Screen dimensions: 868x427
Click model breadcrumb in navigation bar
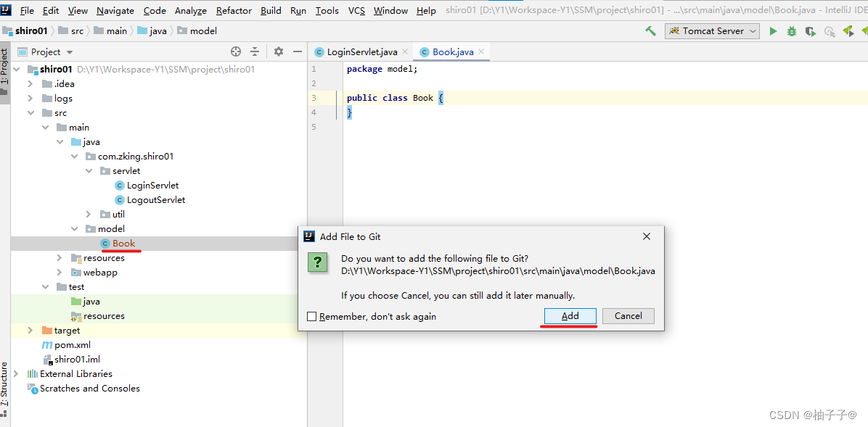tap(197, 31)
